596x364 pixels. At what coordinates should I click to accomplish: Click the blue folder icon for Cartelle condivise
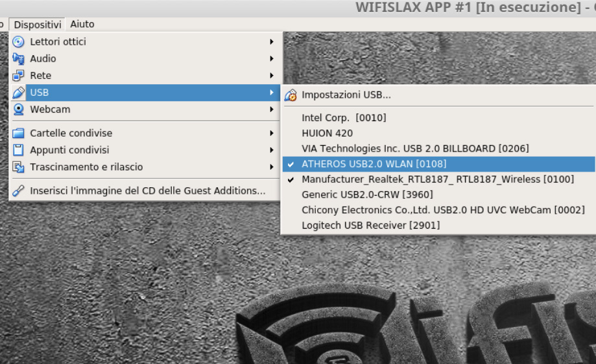pos(18,133)
